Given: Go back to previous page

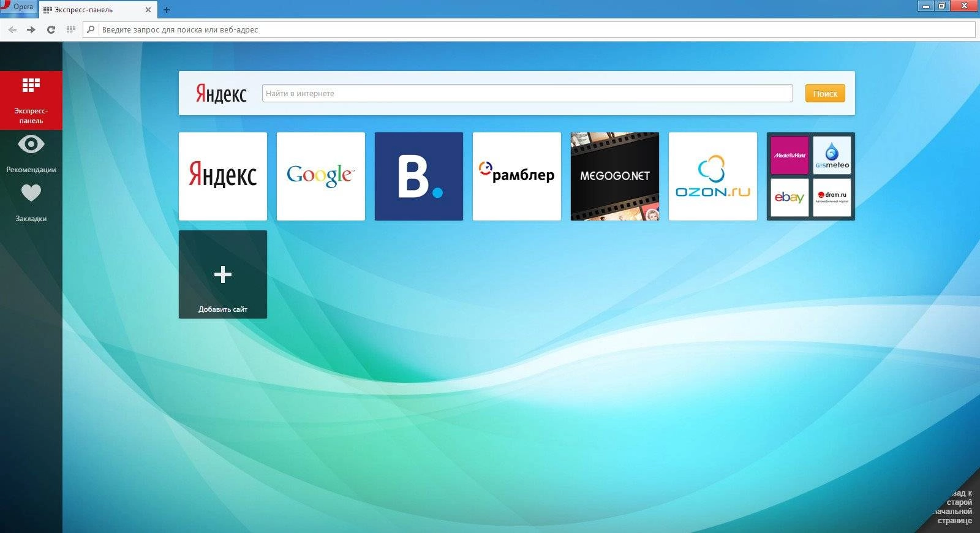Looking at the screenshot, I should [x=12, y=29].
